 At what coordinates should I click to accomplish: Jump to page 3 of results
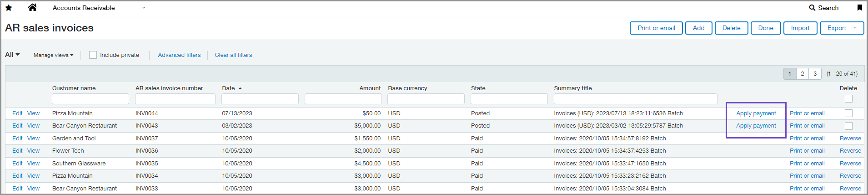pos(815,74)
